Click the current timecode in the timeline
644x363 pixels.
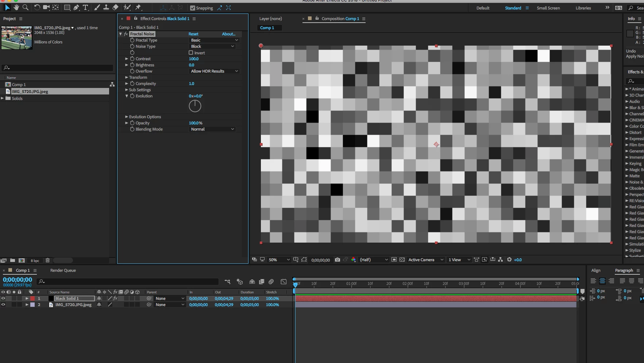pos(18,279)
